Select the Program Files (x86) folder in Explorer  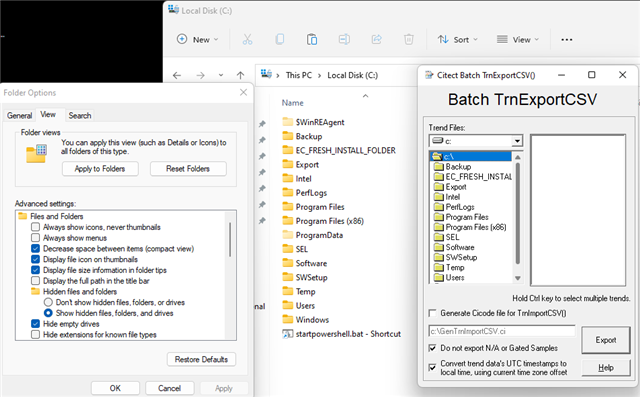tap(323, 221)
